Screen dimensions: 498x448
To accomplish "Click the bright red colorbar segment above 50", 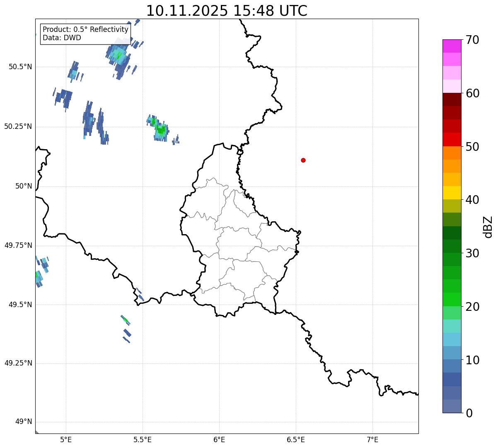I will coord(452,139).
